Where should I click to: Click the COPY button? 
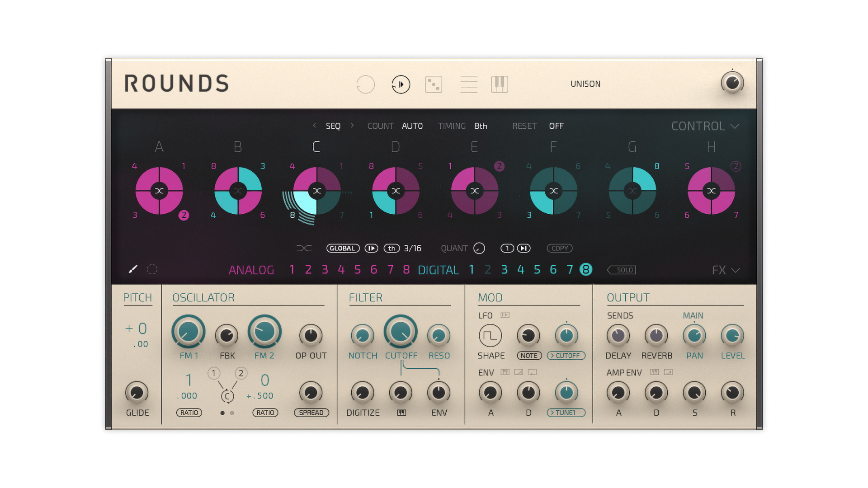click(559, 248)
